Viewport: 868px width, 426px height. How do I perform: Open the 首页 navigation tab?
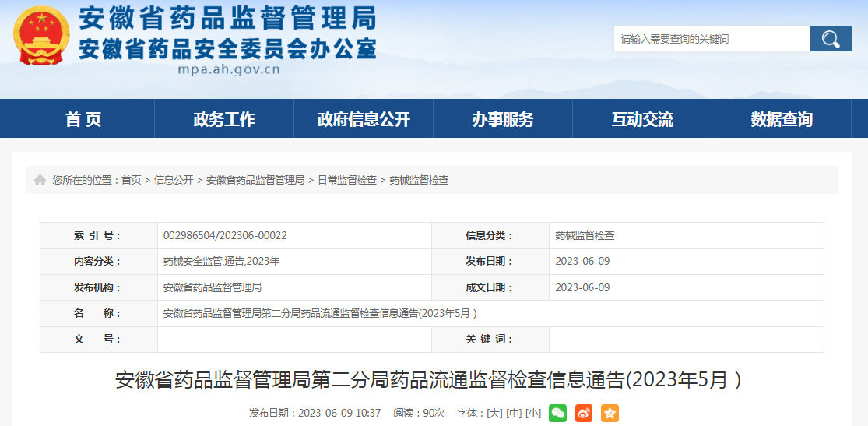coord(83,118)
